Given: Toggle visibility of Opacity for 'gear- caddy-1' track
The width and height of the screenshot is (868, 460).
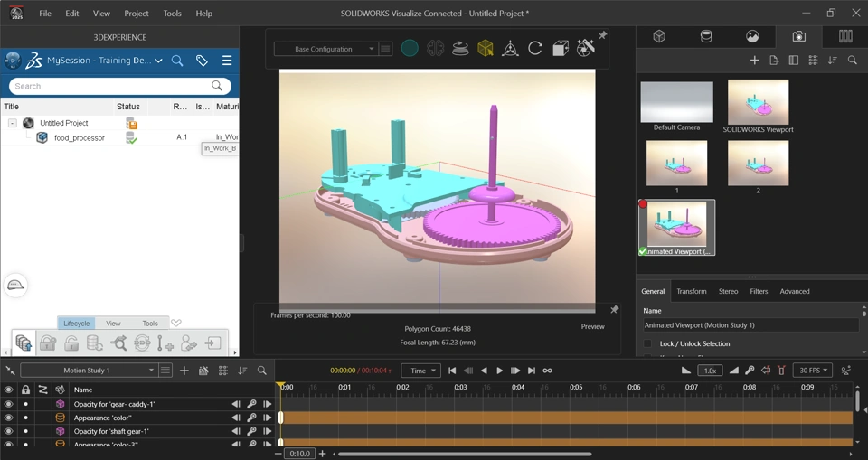Looking at the screenshot, I should click(9, 404).
